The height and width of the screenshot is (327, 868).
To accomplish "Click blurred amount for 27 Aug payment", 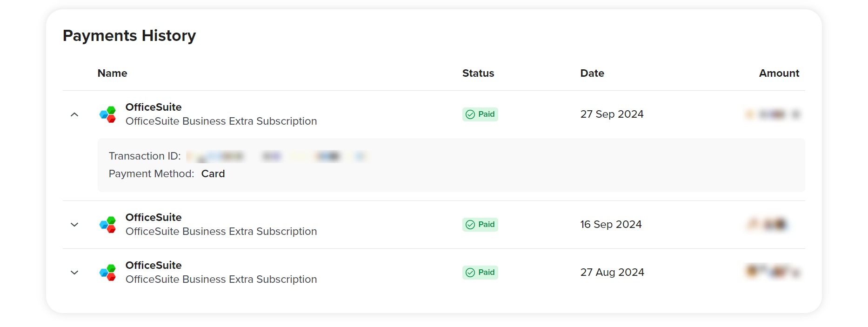I will tap(773, 271).
